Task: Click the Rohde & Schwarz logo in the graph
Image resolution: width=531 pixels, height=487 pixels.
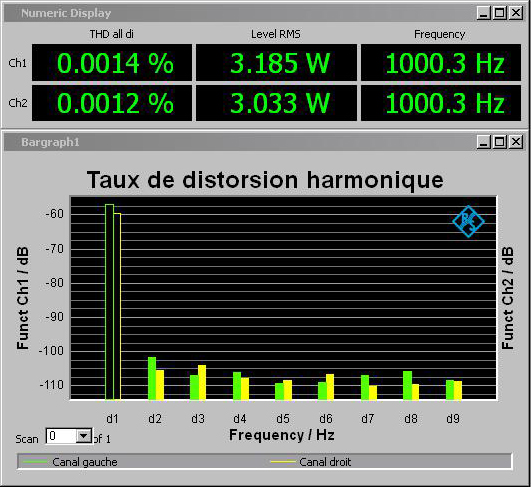Action: click(x=468, y=221)
